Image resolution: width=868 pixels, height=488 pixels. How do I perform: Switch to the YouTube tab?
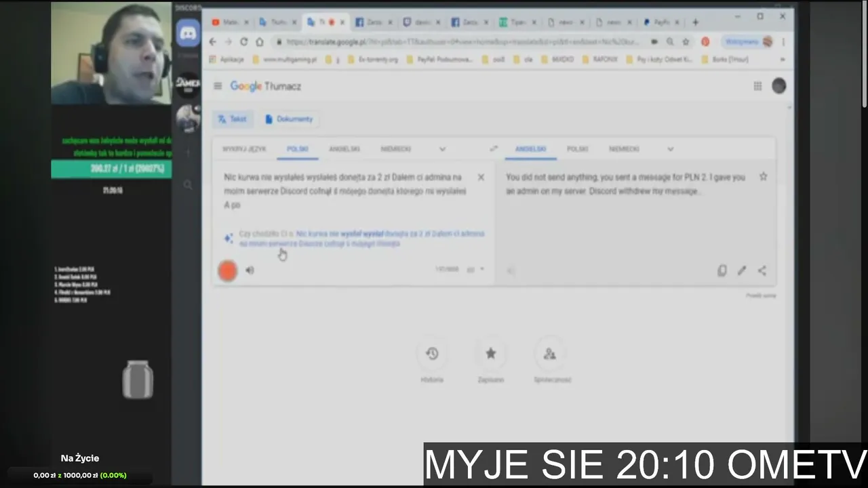click(229, 22)
